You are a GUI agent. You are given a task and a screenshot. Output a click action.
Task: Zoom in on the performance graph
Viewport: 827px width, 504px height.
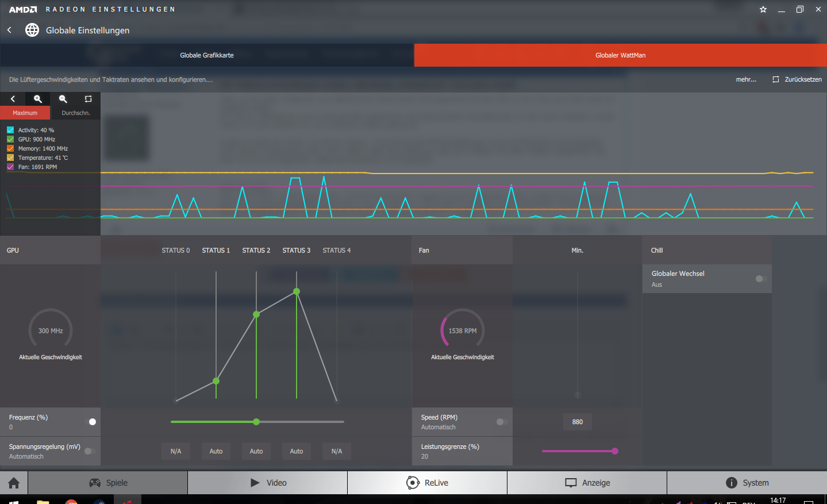point(38,99)
